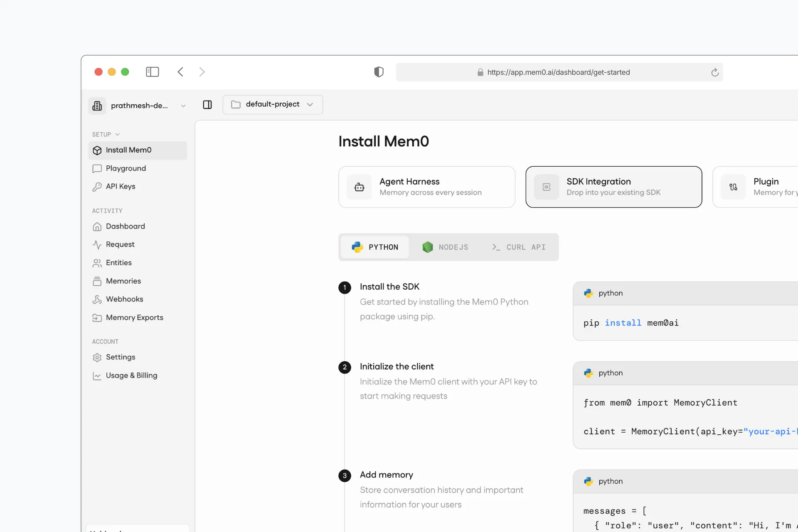
Task: Click the Entities people icon
Action: click(97, 263)
